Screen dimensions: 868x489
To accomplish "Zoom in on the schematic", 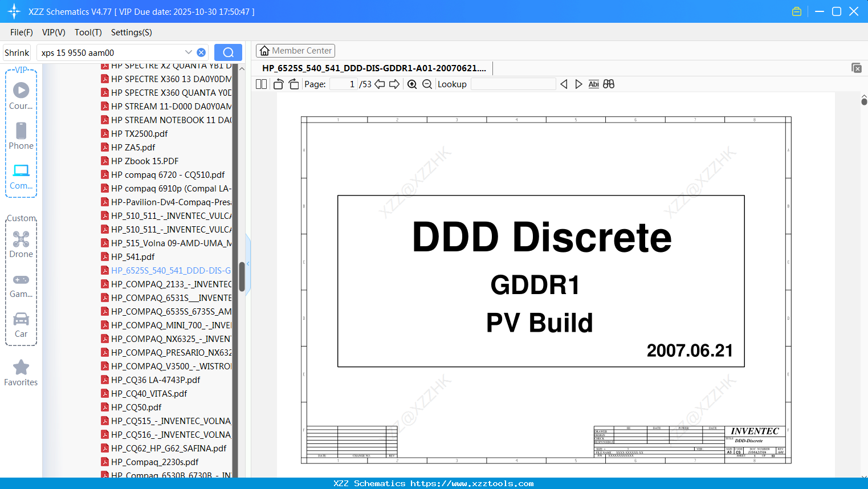I will point(412,84).
